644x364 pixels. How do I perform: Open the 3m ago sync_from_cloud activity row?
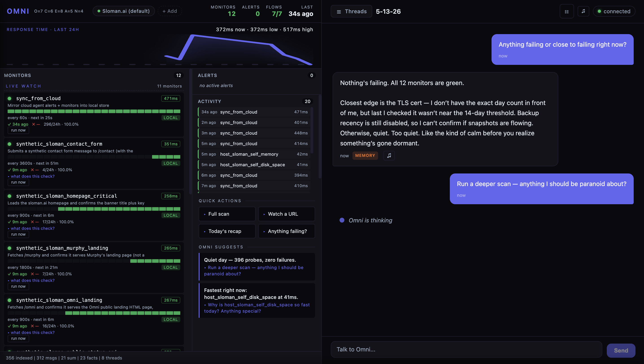255,133
